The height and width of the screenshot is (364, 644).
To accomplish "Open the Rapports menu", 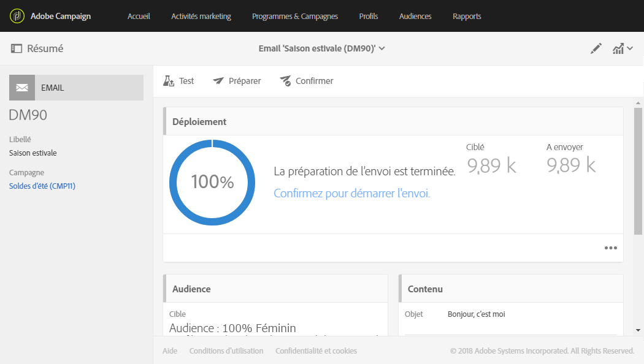I will click(467, 17).
